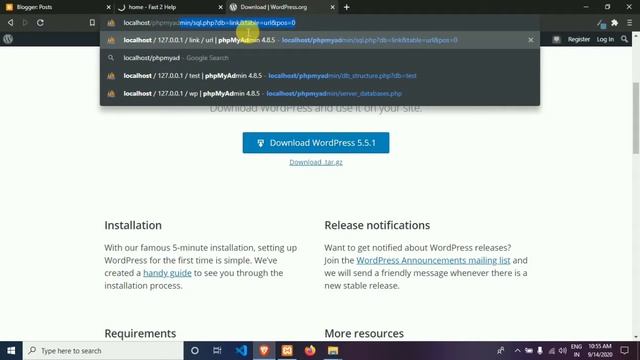Image resolution: width=640 pixels, height=360 pixels.
Task: Click the Installation heading
Action: [x=133, y=225]
